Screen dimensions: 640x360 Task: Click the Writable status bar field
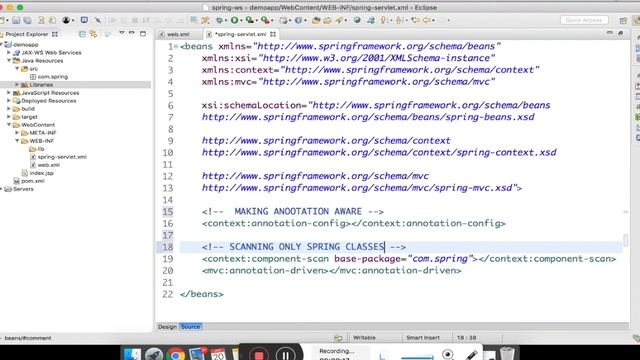(364, 338)
